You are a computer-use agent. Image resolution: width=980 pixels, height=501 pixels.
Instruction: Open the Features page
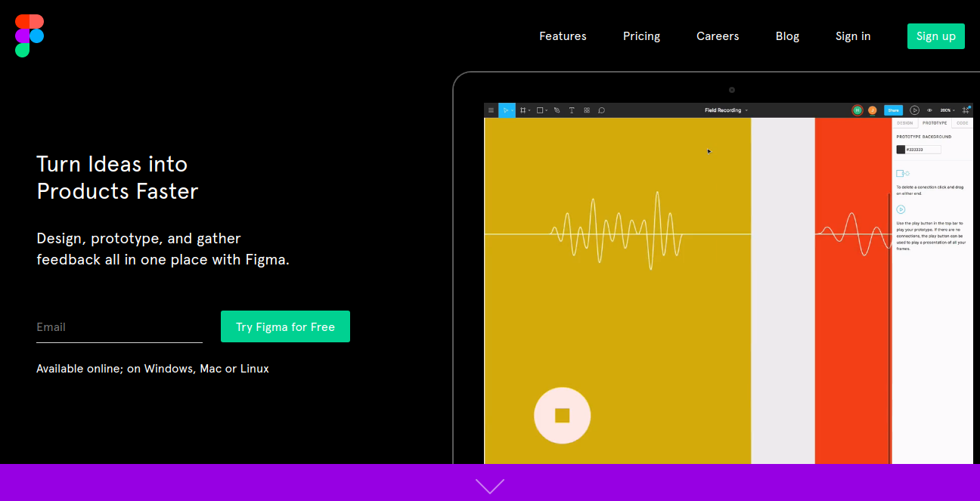tap(563, 36)
